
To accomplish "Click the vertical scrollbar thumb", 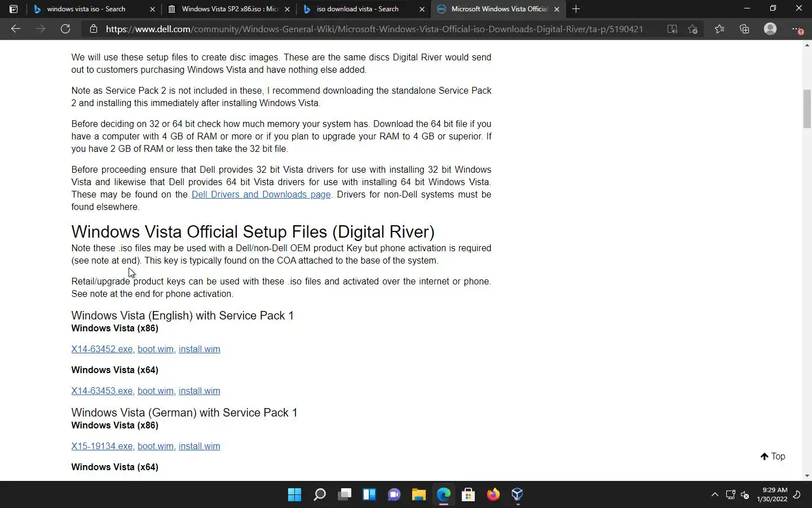I will click(807, 109).
